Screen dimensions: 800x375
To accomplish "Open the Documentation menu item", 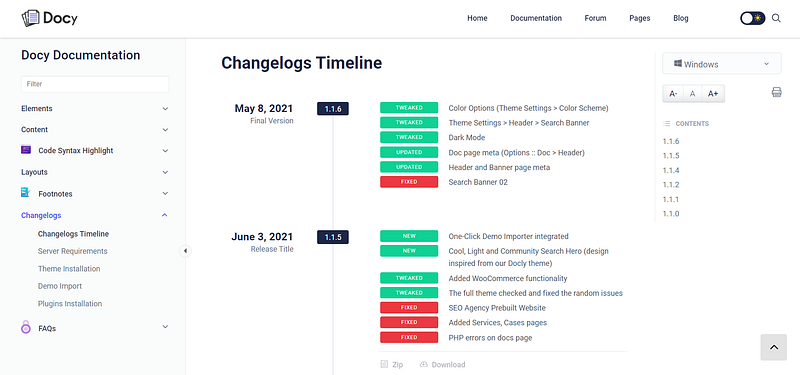I will tap(536, 18).
